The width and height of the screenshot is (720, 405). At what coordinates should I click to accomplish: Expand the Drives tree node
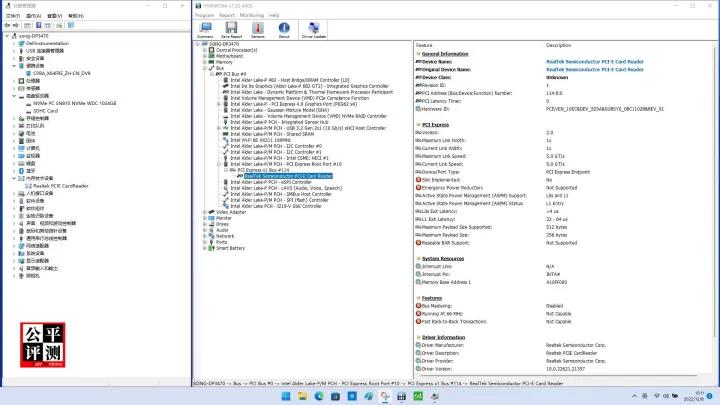(x=203, y=224)
